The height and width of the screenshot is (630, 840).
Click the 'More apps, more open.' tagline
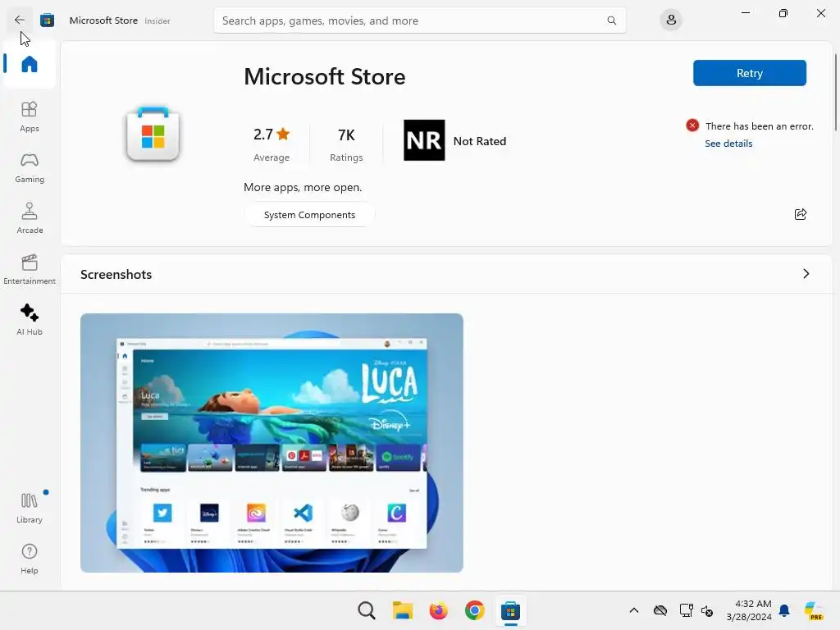click(303, 188)
